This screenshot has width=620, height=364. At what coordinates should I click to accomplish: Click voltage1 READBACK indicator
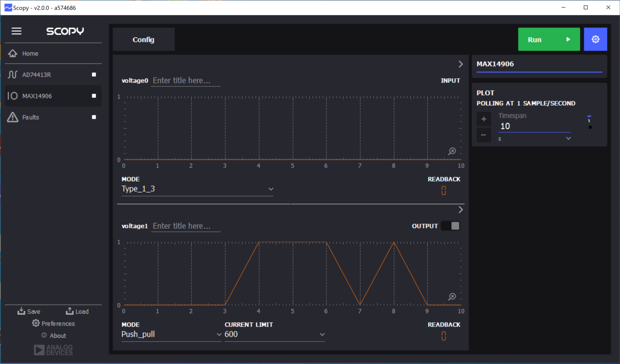444,336
